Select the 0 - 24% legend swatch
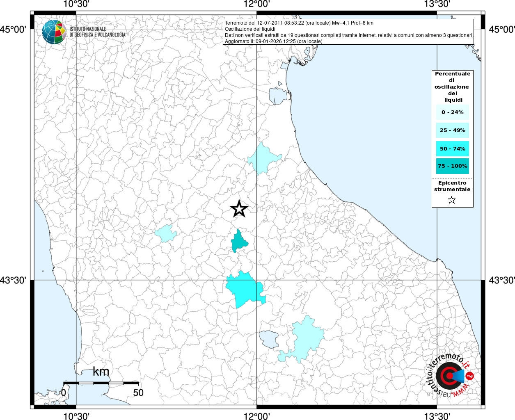 tap(452, 112)
